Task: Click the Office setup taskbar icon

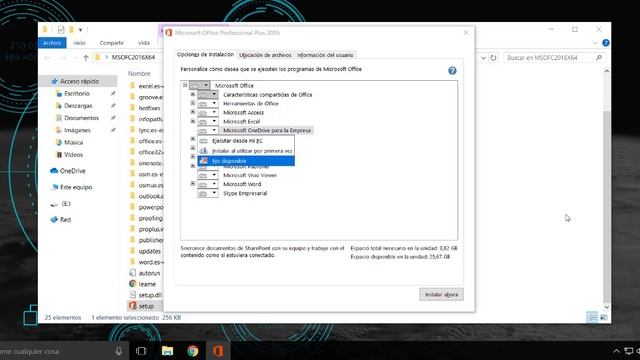Action: point(218,351)
